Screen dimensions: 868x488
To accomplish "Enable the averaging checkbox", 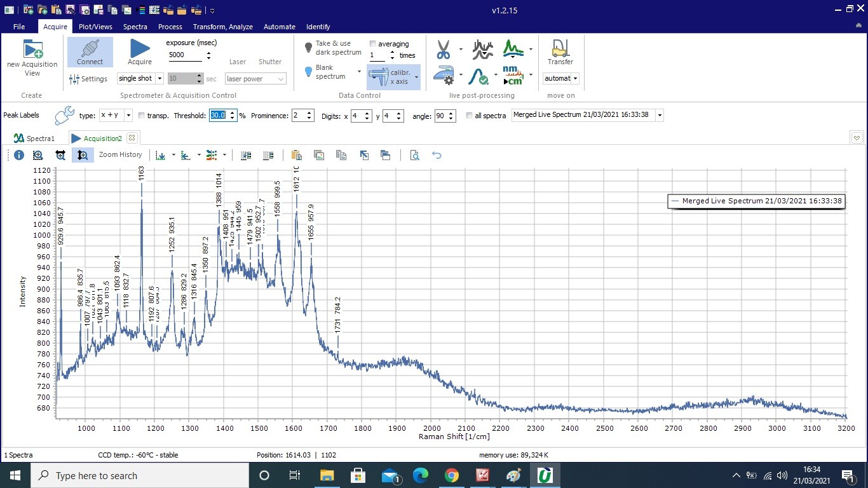I will [x=373, y=44].
